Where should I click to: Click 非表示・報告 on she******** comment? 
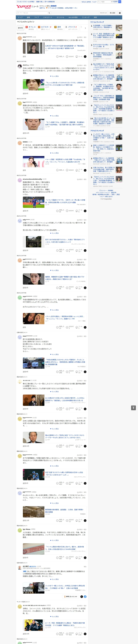tap(82, 37)
